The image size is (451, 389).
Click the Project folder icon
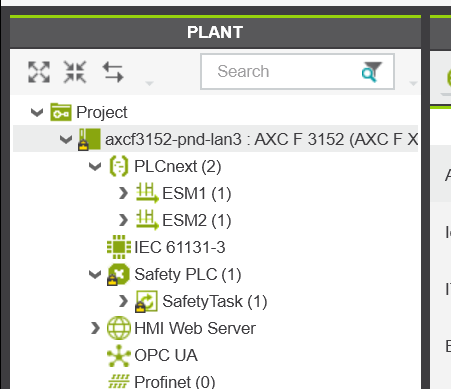(61, 112)
